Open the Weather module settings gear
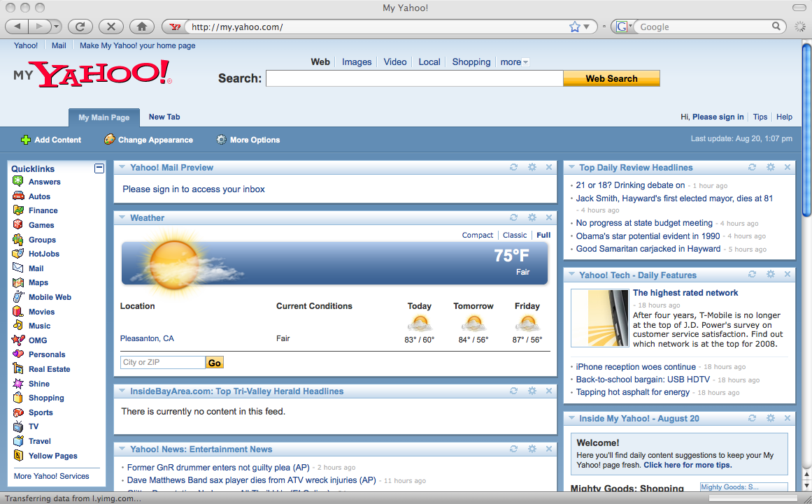 [x=532, y=217]
